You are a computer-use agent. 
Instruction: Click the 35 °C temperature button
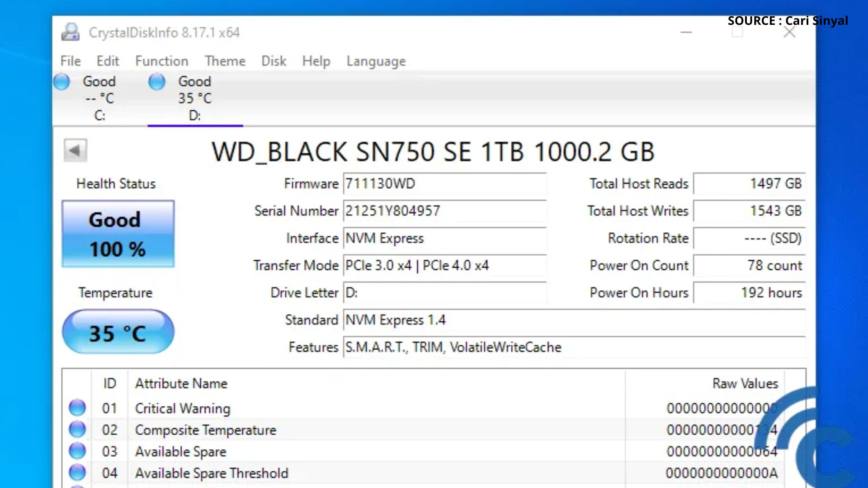click(x=118, y=332)
